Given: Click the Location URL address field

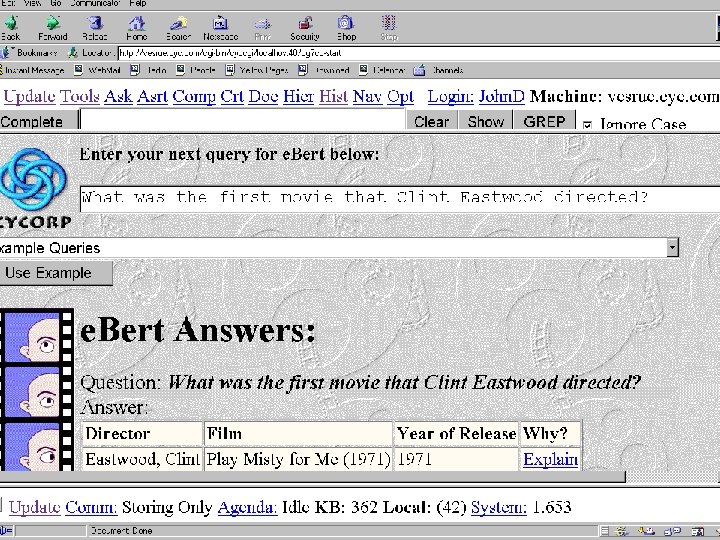Looking at the screenshot, I should pos(418,53).
